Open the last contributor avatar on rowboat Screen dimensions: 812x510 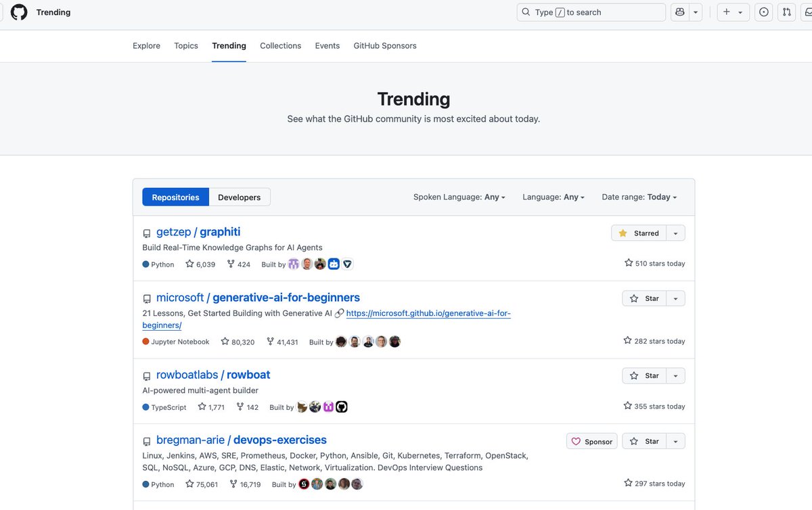342,407
